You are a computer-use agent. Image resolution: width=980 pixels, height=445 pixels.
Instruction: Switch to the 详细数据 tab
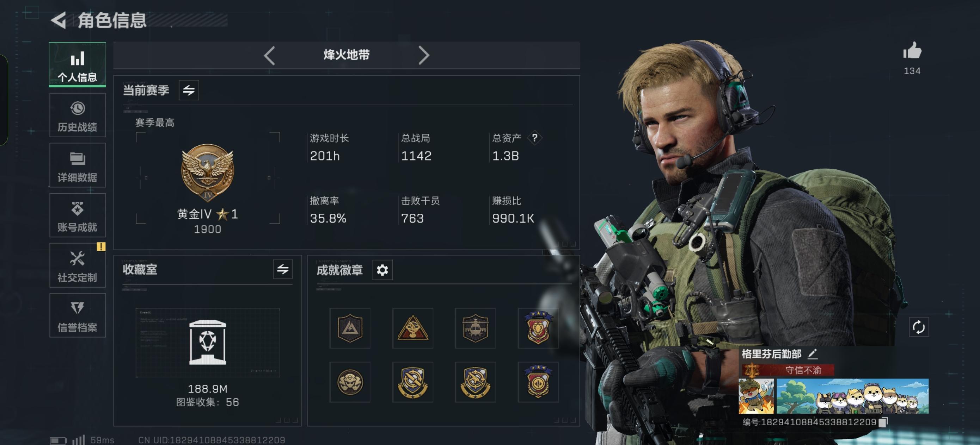click(x=77, y=165)
